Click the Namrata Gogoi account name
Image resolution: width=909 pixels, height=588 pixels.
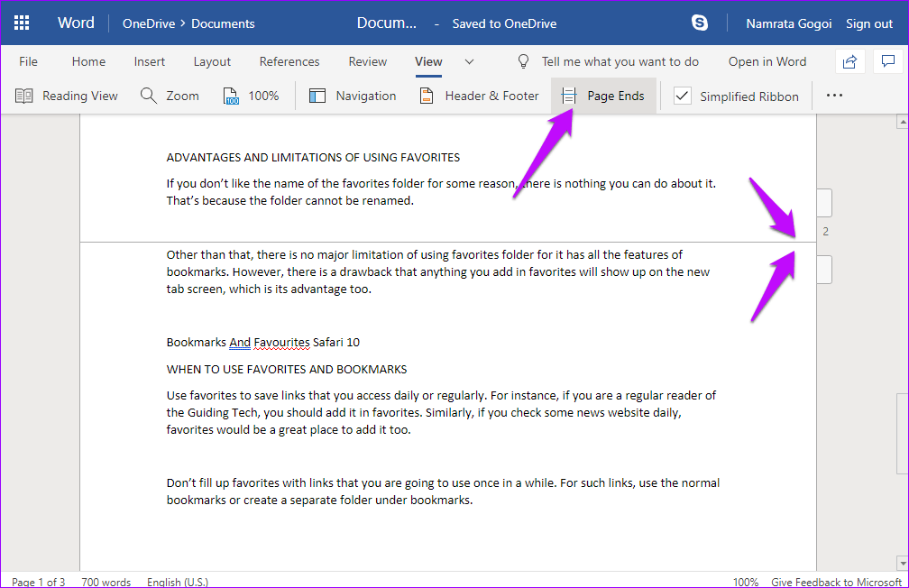click(x=788, y=23)
